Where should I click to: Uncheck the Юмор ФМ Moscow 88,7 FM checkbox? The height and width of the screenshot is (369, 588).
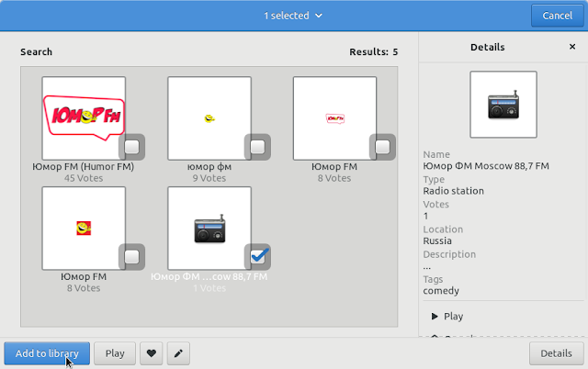pos(259,256)
